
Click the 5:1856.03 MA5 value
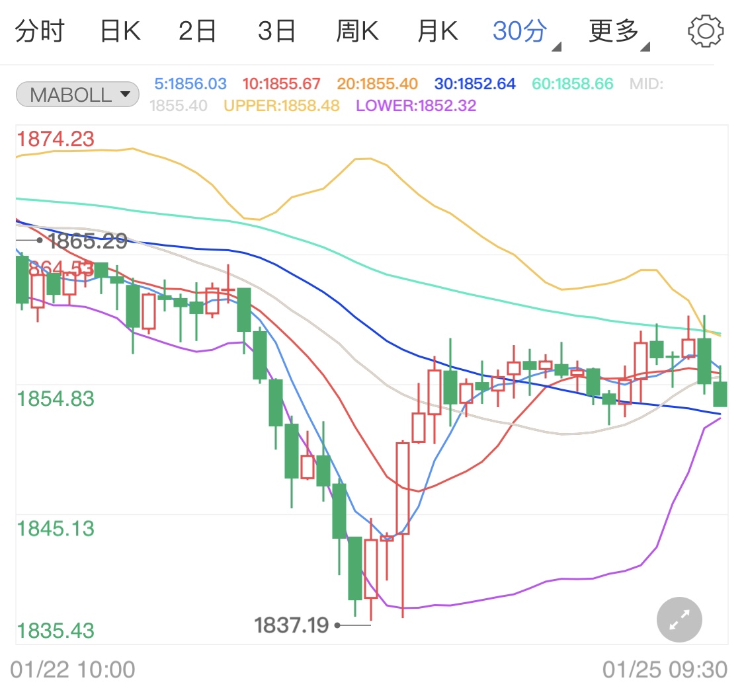pyautogui.click(x=190, y=84)
